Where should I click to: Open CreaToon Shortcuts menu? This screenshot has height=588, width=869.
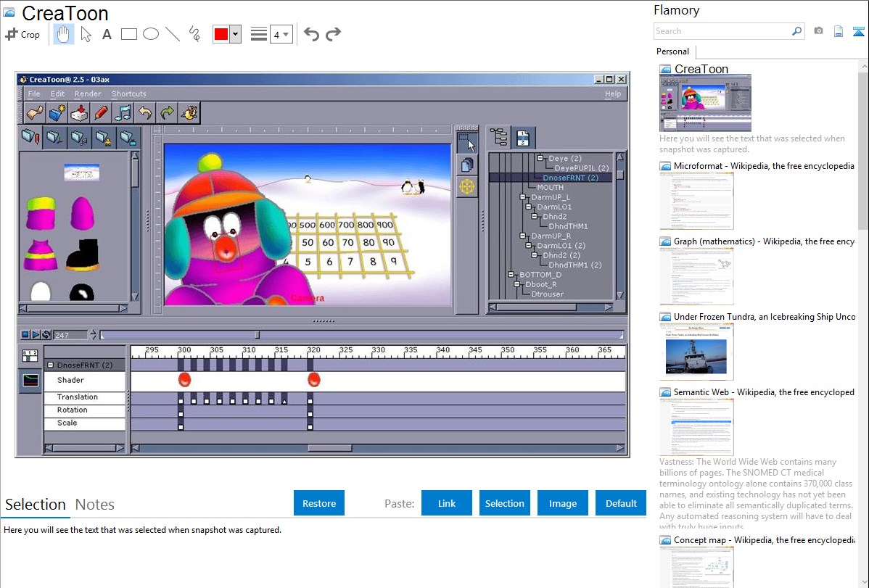(128, 94)
